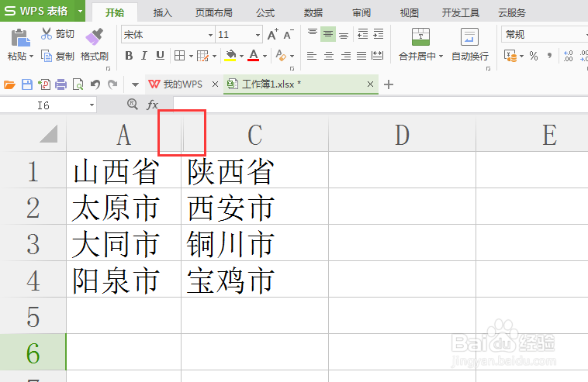
Task: Align text left horizontally
Action: (312, 56)
